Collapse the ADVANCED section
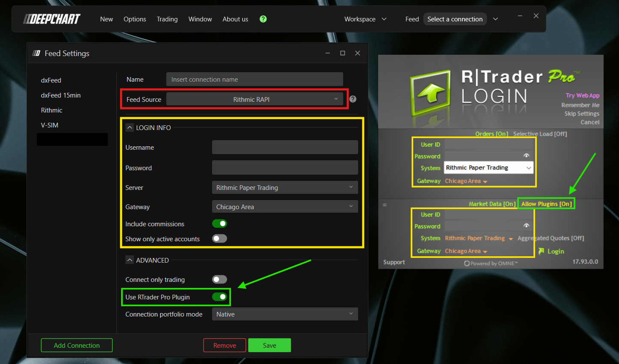This screenshot has height=364, width=619. click(x=130, y=260)
